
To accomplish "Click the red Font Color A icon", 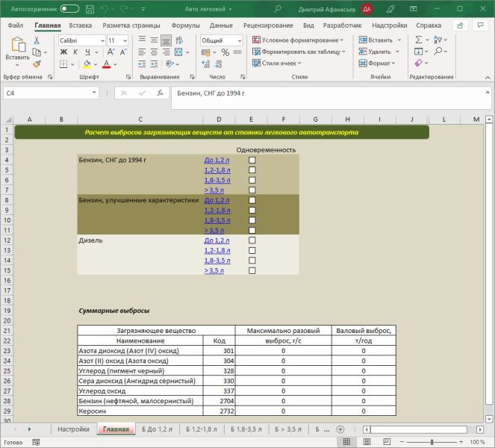I will [x=106, y=64].
